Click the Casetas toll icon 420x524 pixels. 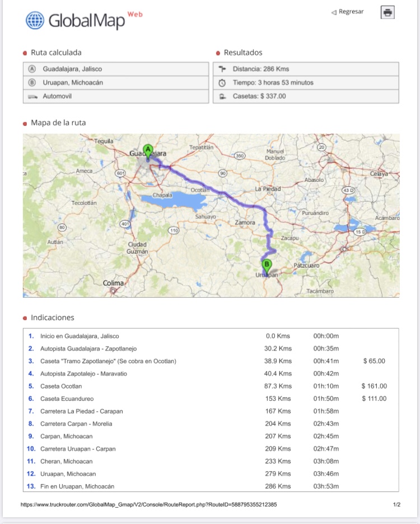point(222,96)
